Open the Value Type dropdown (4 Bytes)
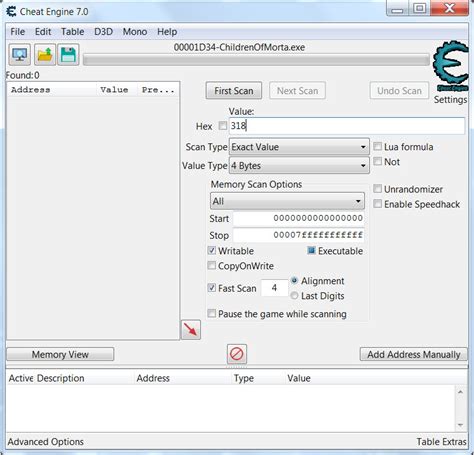Screen dimensions: 474x455 click(x=299, y=166)
